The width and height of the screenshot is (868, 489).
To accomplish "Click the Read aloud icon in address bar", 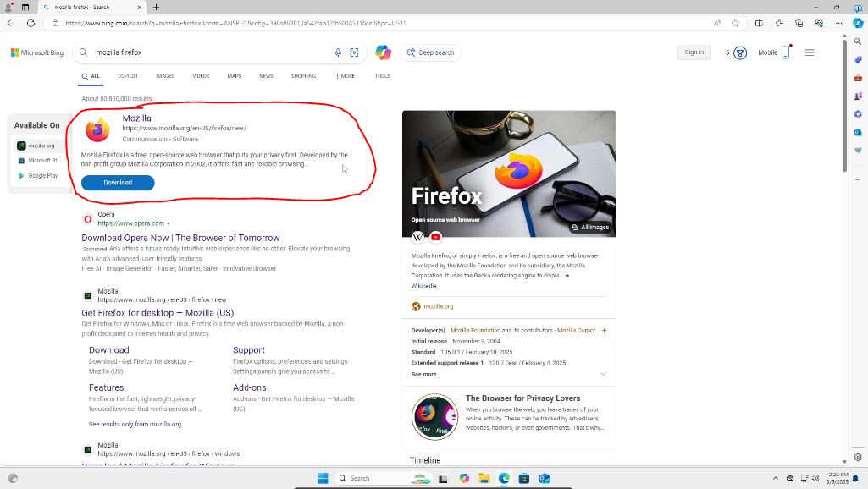I will pyautogui.click(x=717, y=23).
